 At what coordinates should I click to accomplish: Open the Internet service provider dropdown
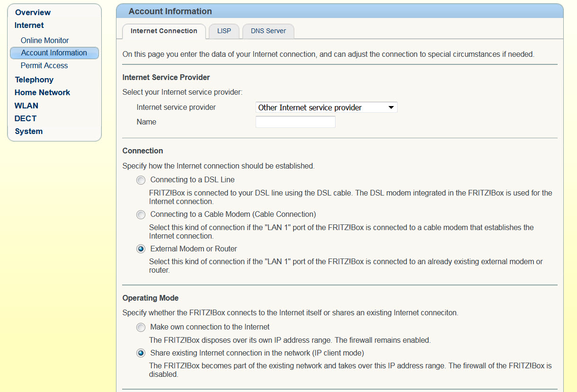coord(326,107)
